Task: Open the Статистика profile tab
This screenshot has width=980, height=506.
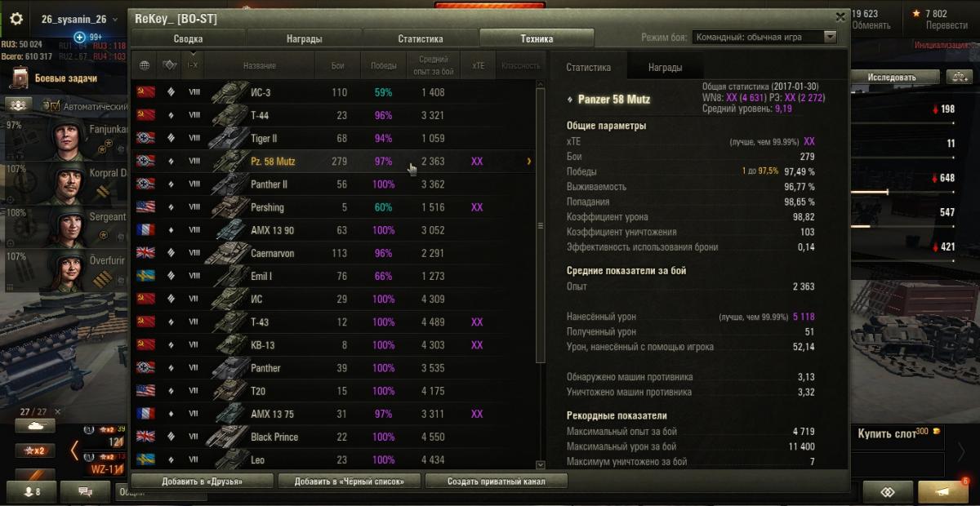Action: coord(421,38)
